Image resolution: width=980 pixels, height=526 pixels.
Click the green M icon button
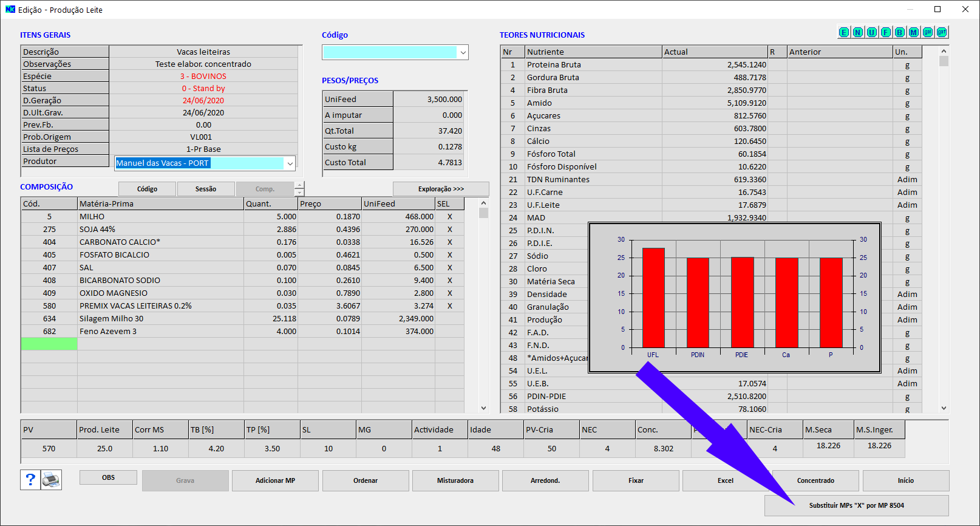[913, 32]
